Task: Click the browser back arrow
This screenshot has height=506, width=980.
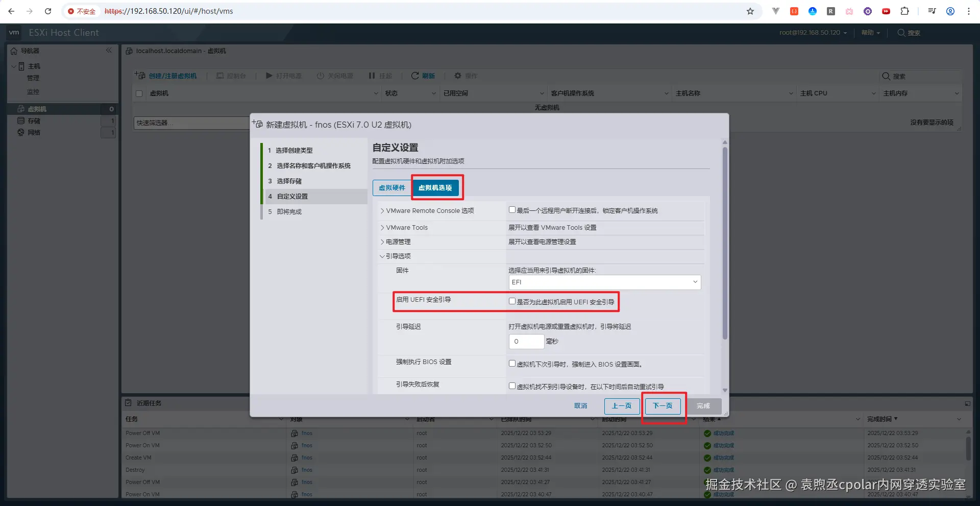Action: pyautogui.click(x=11, y=11)
